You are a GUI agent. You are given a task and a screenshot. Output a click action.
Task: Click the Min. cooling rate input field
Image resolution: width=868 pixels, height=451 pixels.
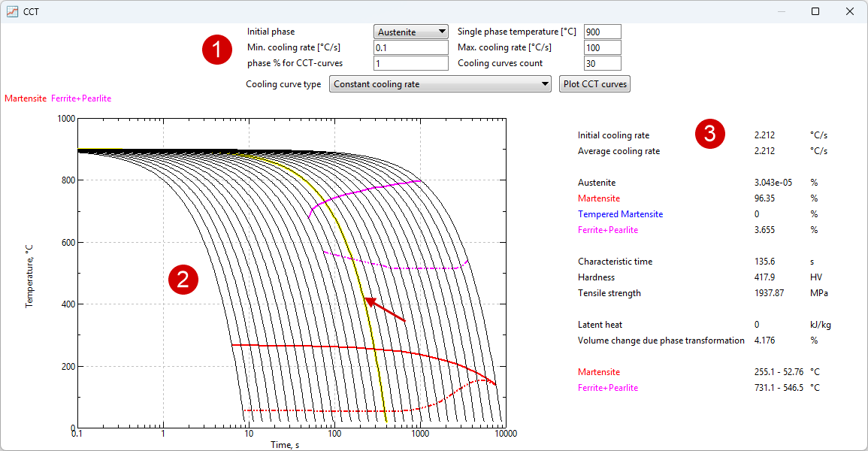411,47
